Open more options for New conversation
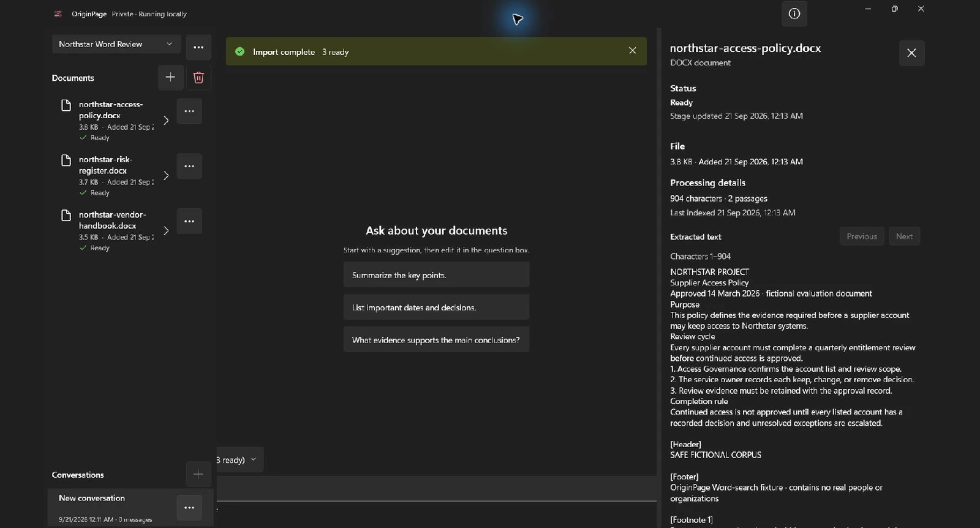Image resolution: width=980 pixels, height=528 pixels. pos(189,508)
